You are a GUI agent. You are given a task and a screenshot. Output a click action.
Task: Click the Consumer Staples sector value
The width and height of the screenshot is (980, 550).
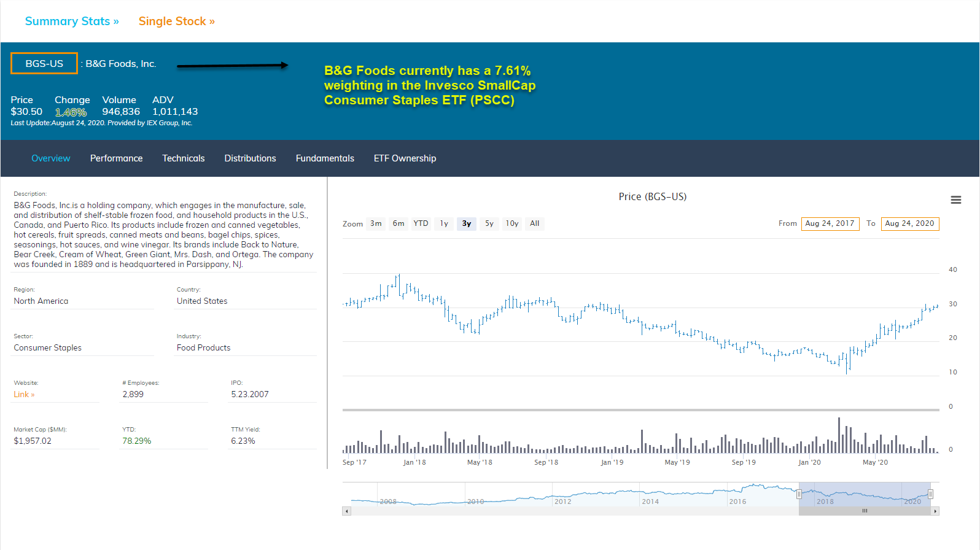click(x=48, y=348)
